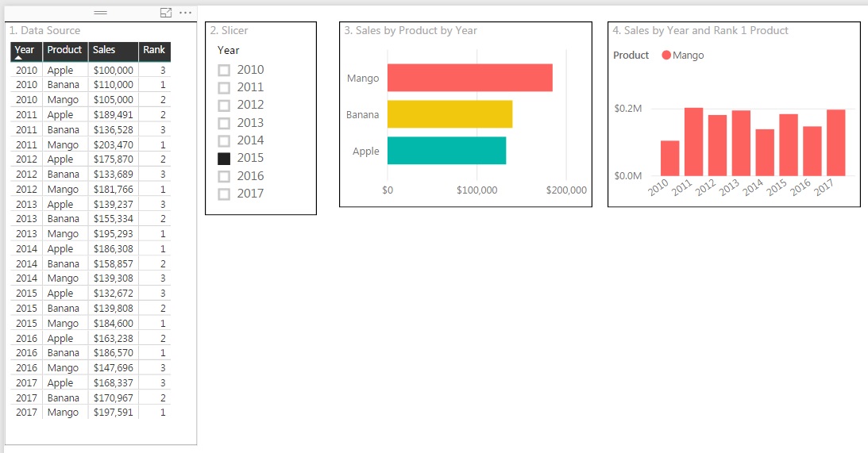
Task: Click the $132,672 sales value
Action: pyautogui.click(x=113, y=294)
